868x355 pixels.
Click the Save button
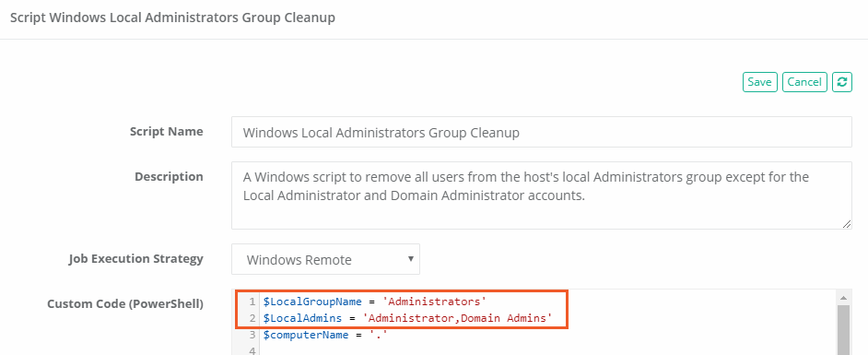tap(759, 82)
